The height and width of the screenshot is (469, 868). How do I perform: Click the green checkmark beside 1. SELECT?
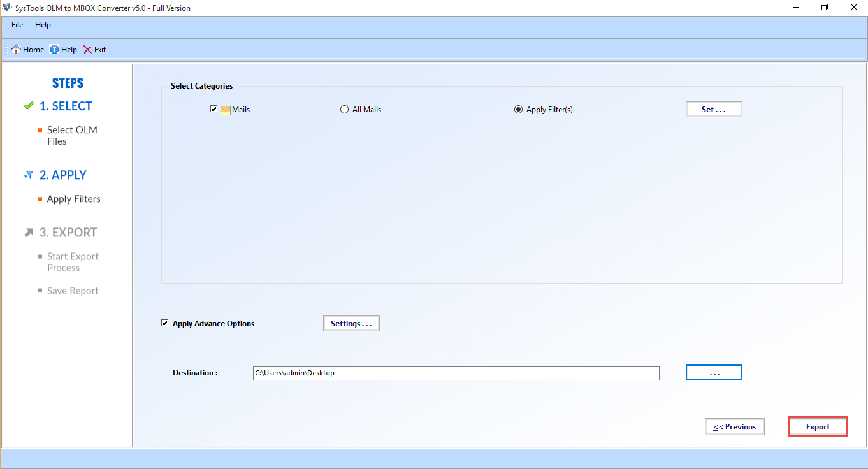coord(29,106)
